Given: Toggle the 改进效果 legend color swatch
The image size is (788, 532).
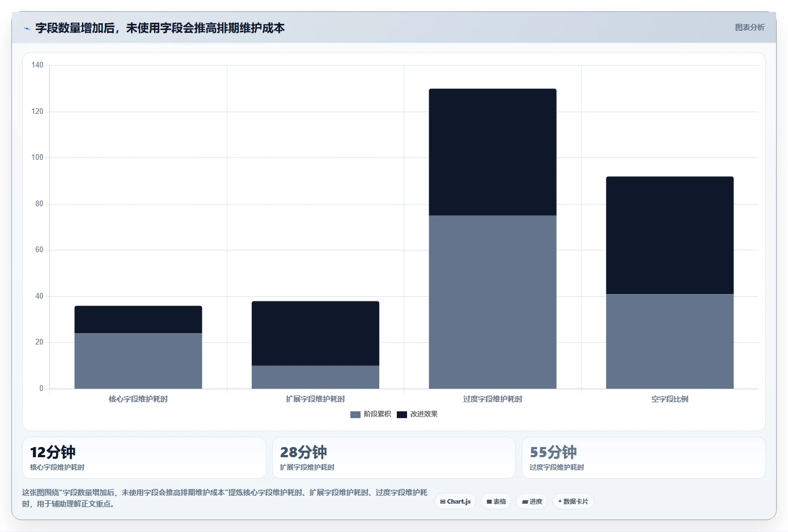Looking at the screenshot, I should point(402,415).
